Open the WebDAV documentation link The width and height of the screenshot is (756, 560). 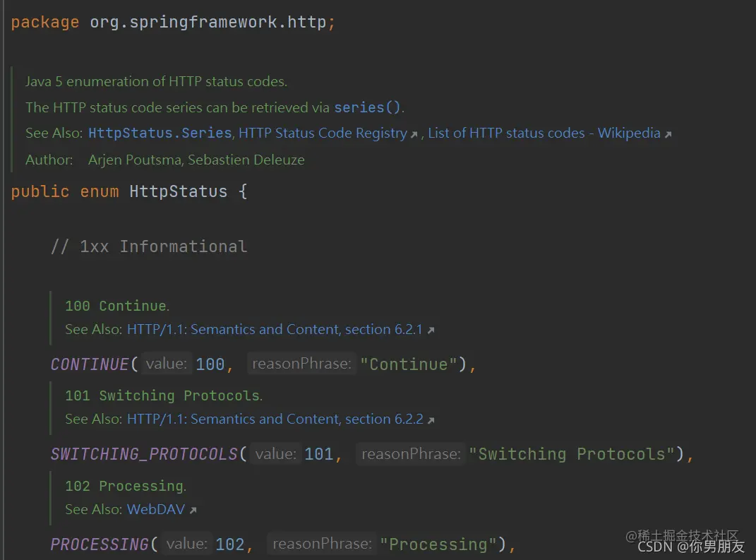156,509
